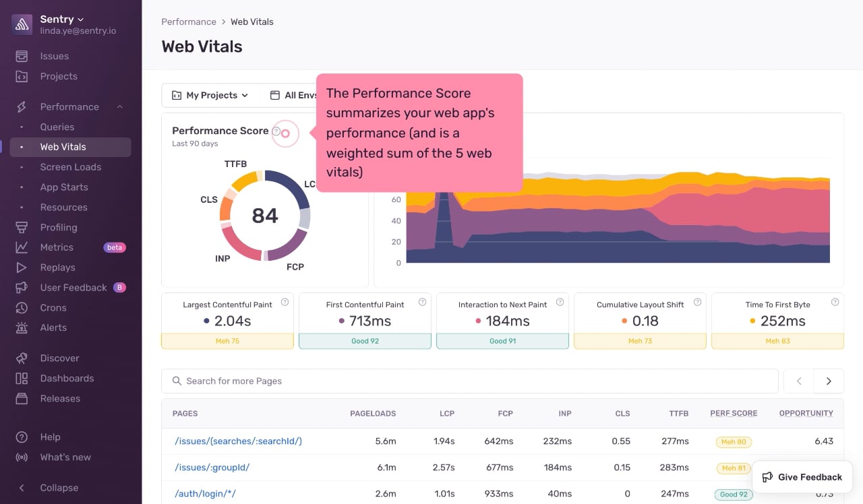Go to Screen Loads page
The width and height of the screenshot is (863, 504).
coord(70,167)
